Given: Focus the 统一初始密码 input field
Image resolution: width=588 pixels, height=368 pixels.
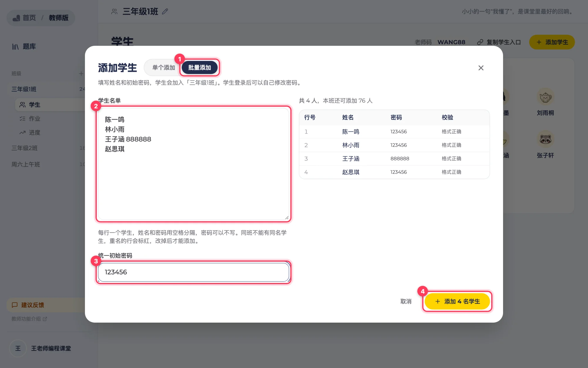Looking at the screenshot, I should pos(194,272).
